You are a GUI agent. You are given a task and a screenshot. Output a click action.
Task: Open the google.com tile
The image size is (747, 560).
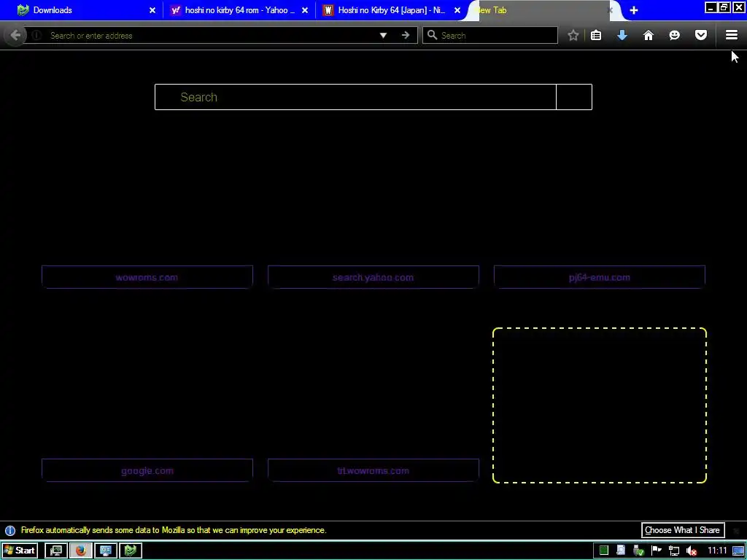click(x=147, y=470)
